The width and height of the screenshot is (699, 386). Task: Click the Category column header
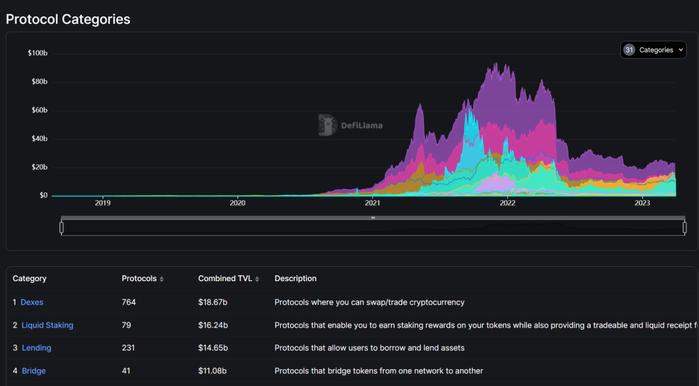click(29, 279)
